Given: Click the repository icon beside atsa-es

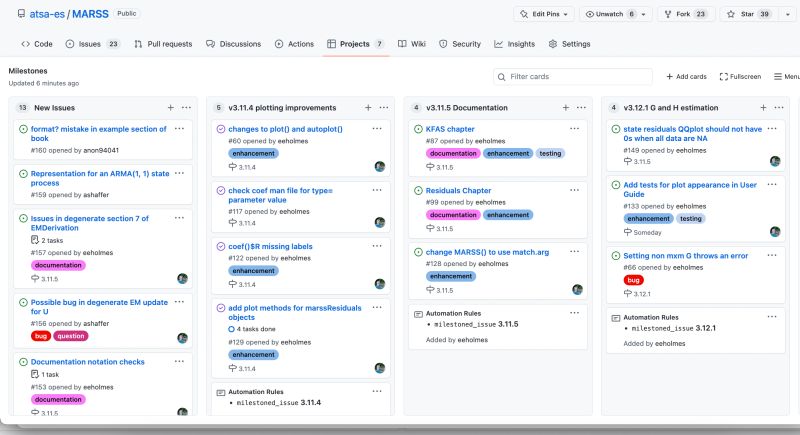Looking at the screenshot, I should coord(21,14).
